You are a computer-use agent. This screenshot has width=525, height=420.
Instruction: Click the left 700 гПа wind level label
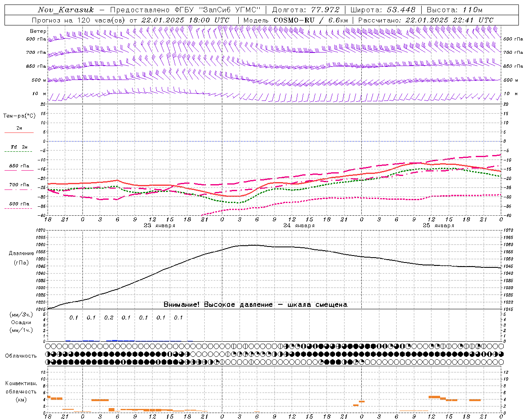coord(36,52)
